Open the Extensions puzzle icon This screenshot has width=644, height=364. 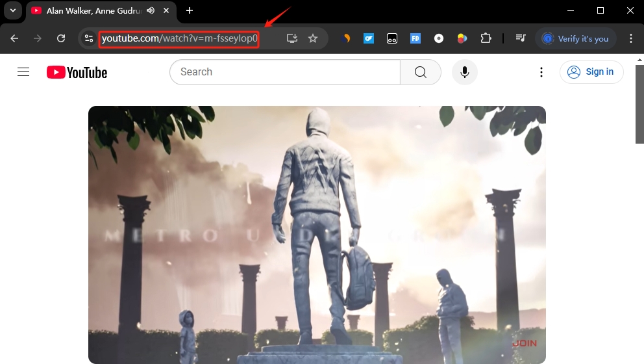coord(486,38)
